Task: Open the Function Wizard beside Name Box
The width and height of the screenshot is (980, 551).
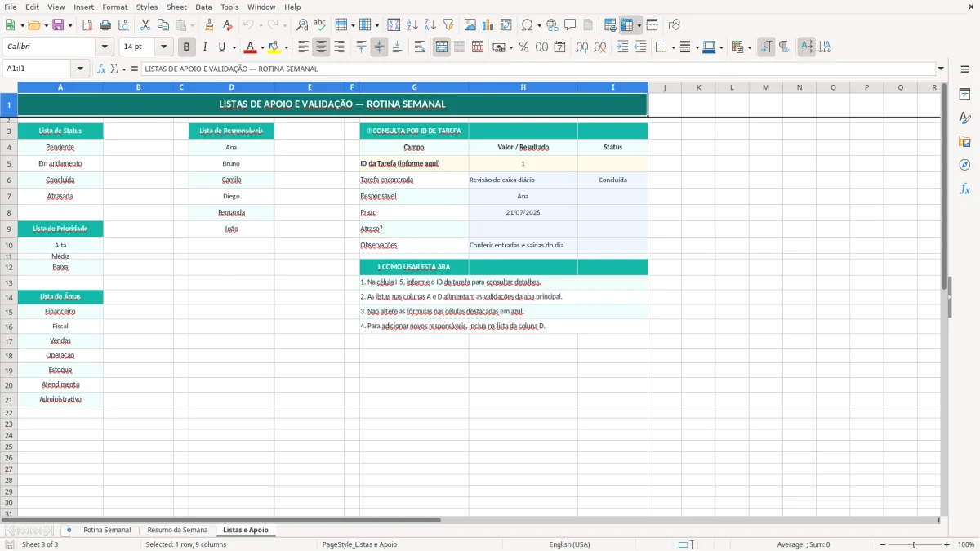Action: point(102,69)
